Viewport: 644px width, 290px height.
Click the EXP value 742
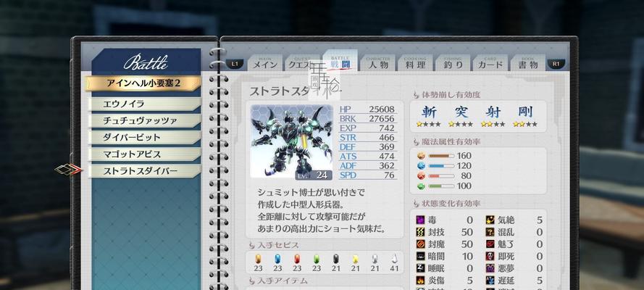pos(387,128)
